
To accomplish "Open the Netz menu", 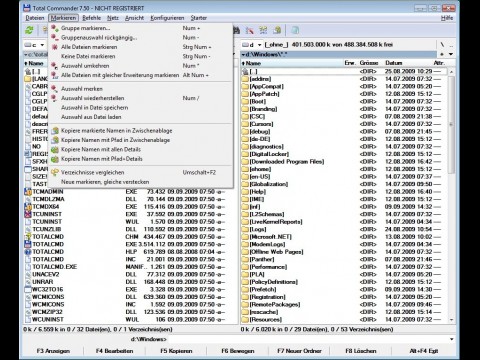I will 113,18.
